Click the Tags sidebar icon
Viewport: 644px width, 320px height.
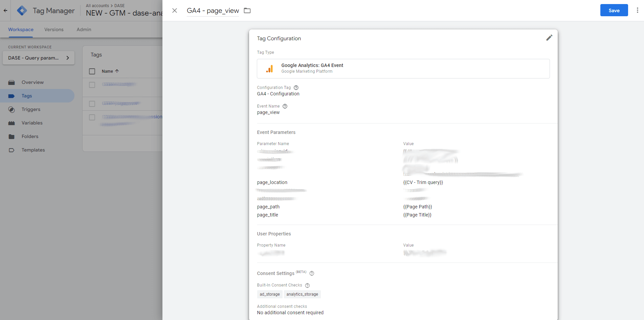pos(12,96)
